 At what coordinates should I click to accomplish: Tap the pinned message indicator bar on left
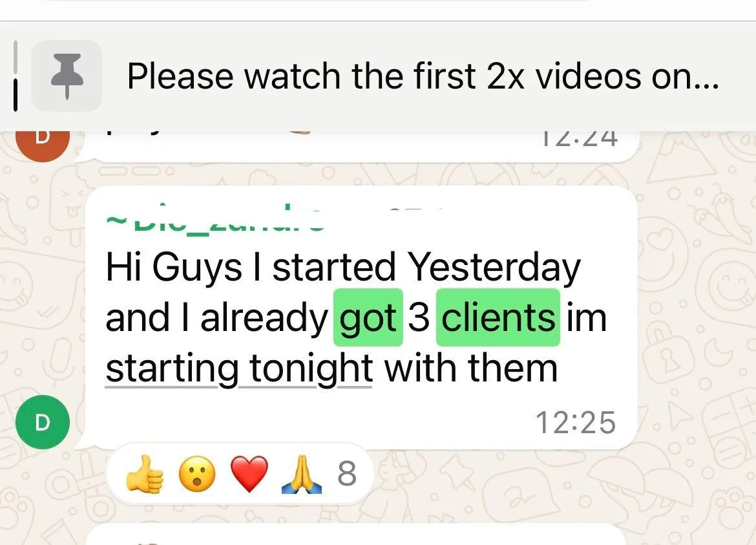tap(16, 76)
